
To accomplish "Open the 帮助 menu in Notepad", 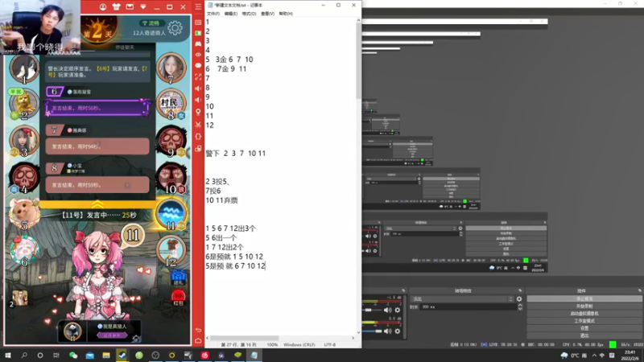I will (286, 14).
